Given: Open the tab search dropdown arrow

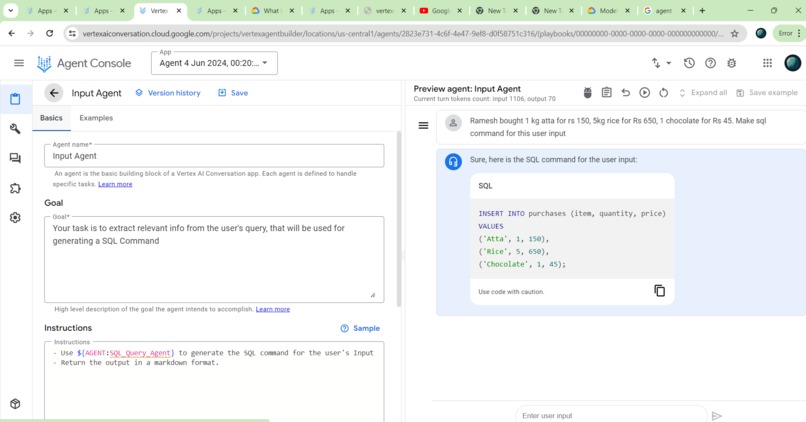Looking at the screenshot, I should (x=10, y=10).
